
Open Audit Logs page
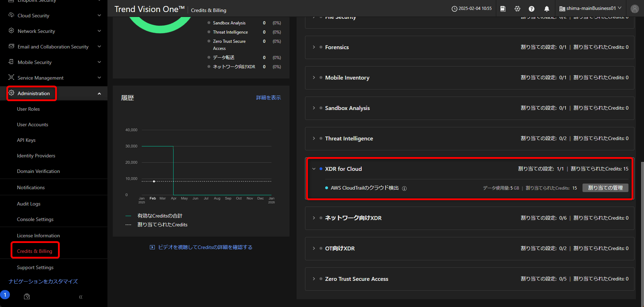tap(29, 204)
